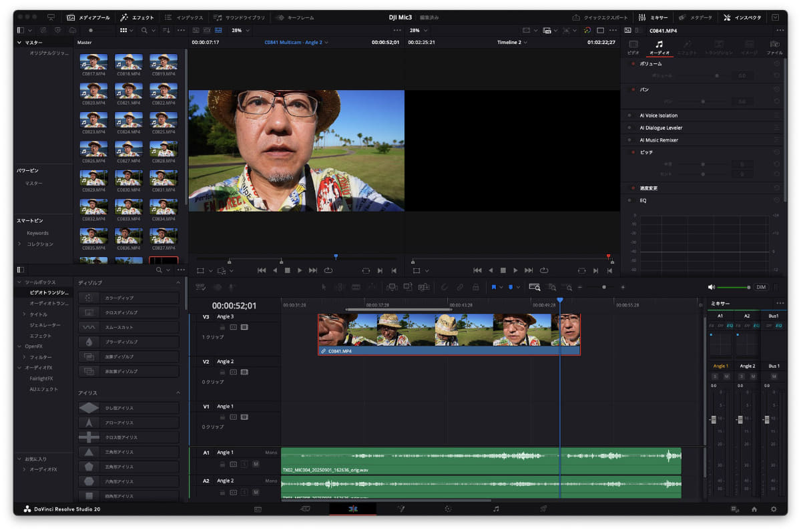
Task: Click the blue flag icon in timeline toolbar
Action: tap(495, 287)
